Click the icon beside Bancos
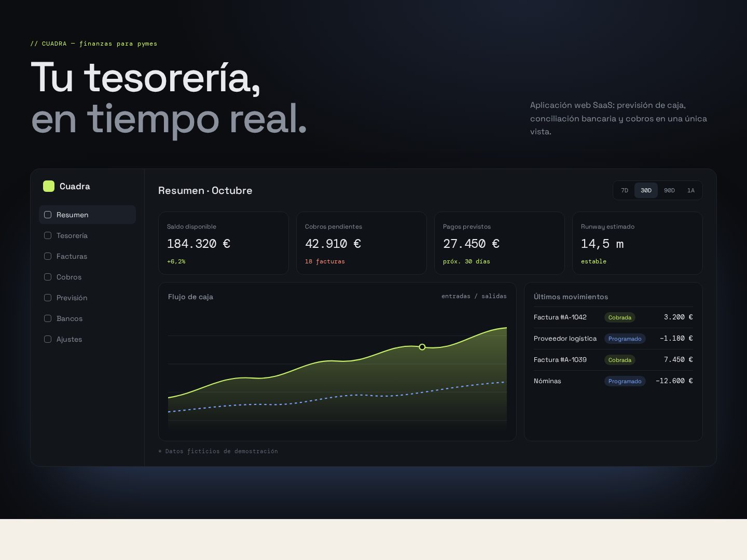Viewport: 747px width, 560px height. pyautogui.click(x=48, y=318)
